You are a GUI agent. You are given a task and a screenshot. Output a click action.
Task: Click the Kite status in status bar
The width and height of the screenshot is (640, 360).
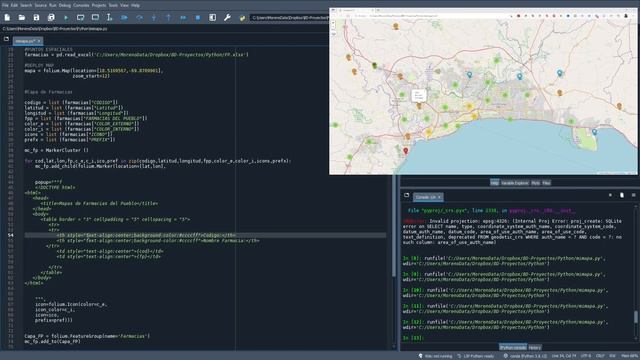coord(435,356)
